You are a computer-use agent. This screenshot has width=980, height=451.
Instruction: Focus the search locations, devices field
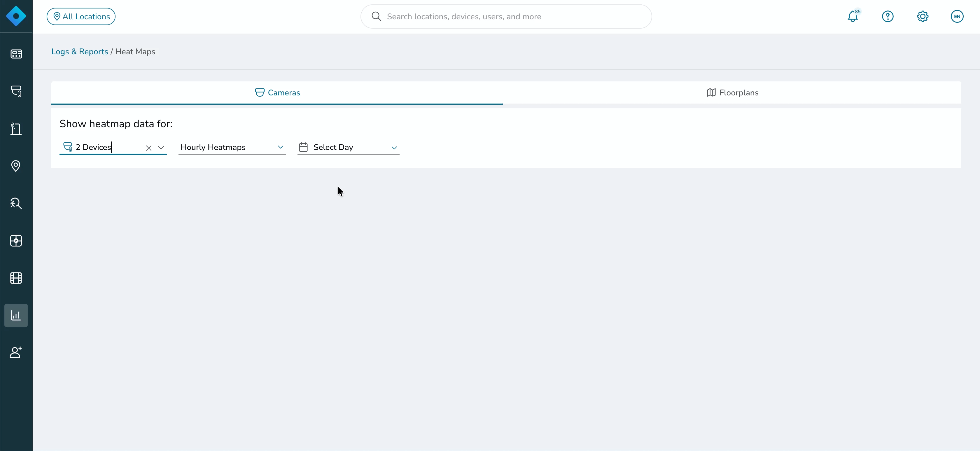tap(506, 16)
